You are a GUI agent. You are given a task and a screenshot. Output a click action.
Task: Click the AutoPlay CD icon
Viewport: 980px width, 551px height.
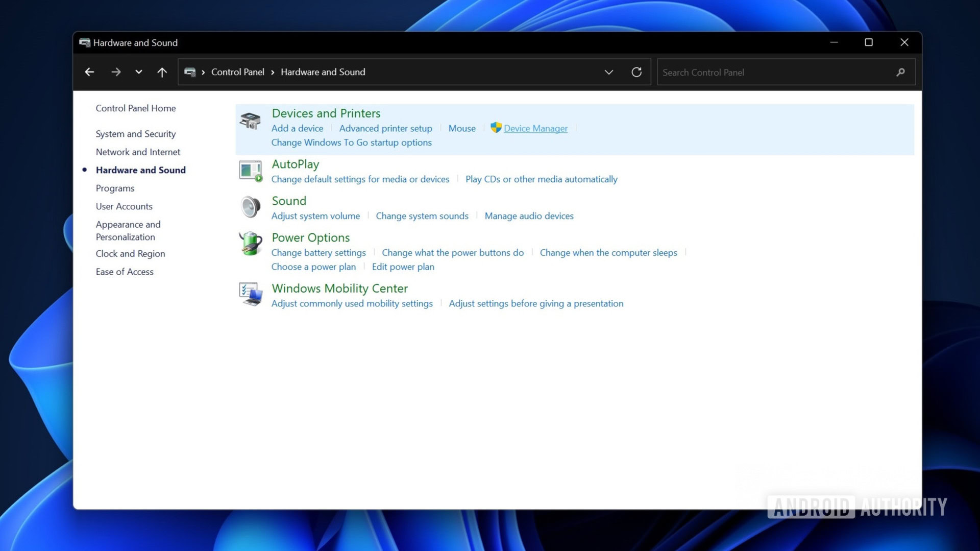coord(250,171)
